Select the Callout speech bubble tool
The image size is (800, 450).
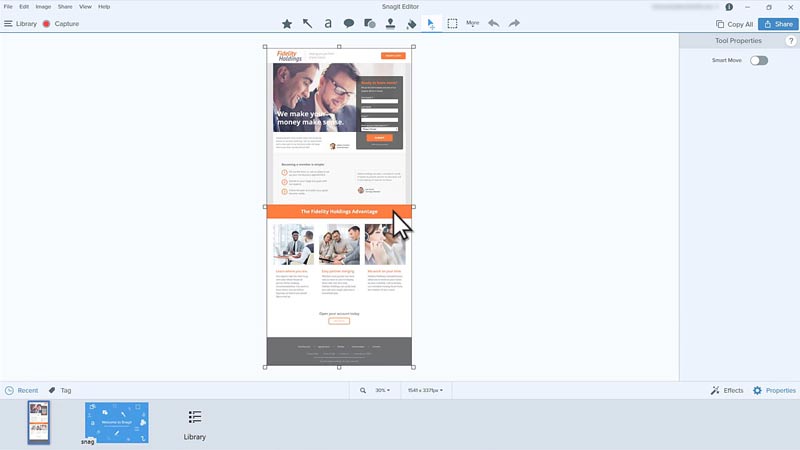tap(349, 23)
